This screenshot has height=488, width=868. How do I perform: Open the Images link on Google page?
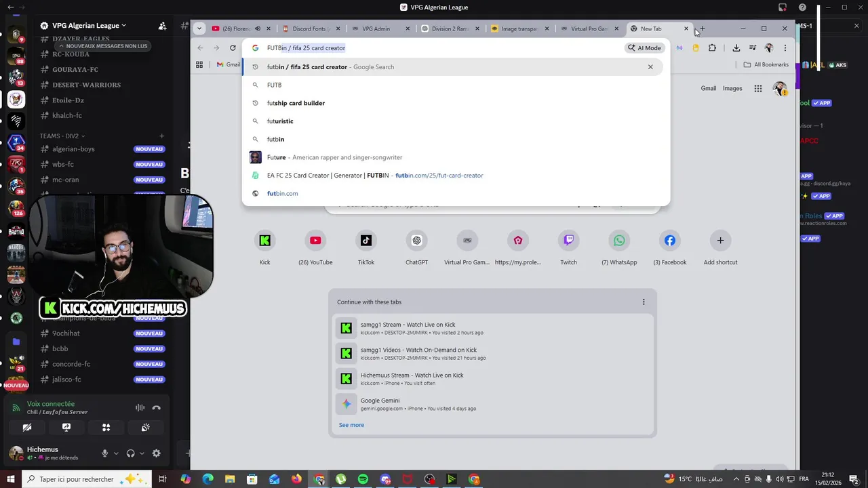pos(732,88)
